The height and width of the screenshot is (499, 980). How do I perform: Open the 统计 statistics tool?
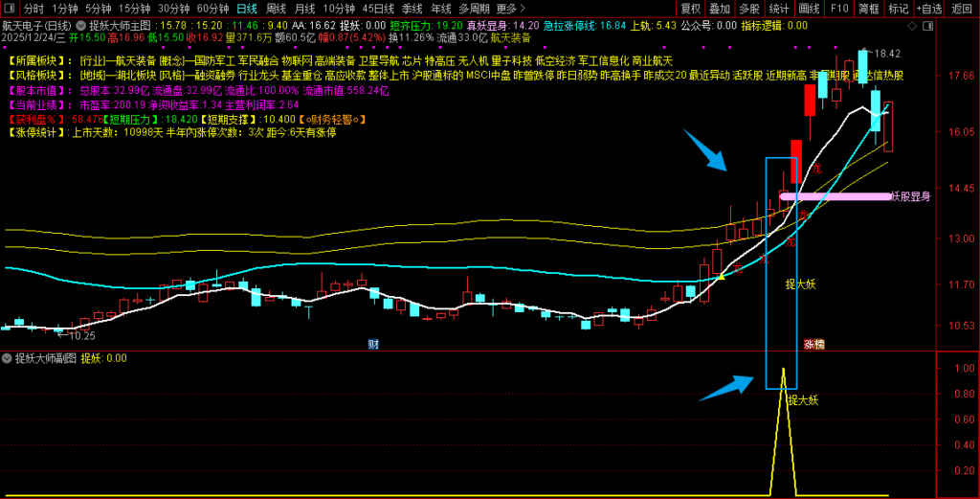tap(779, 9)
